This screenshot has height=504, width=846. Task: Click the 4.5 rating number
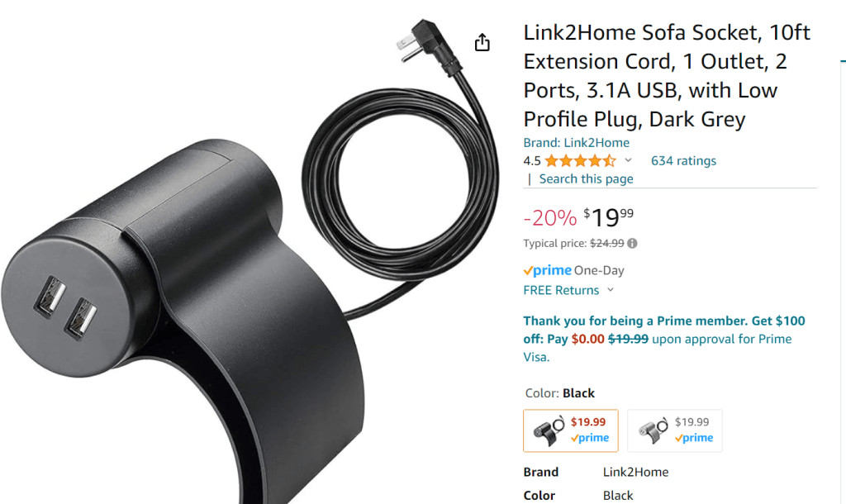(x=531, y=161)
